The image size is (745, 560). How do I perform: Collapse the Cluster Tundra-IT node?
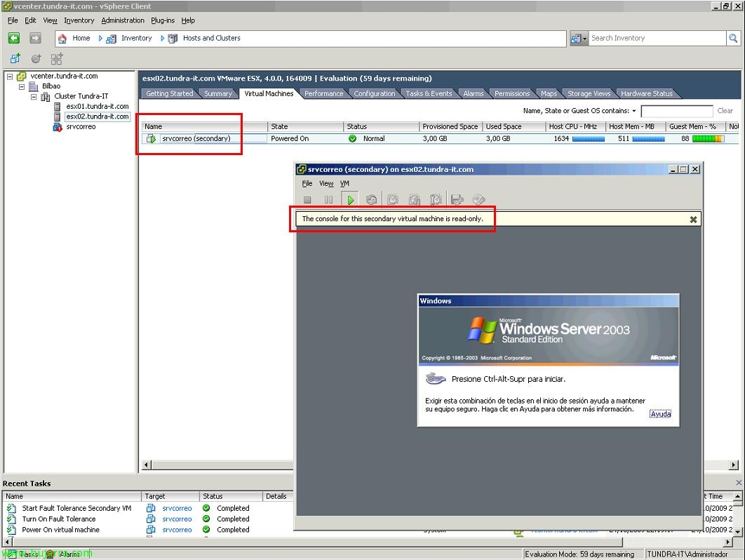(33, 97)
